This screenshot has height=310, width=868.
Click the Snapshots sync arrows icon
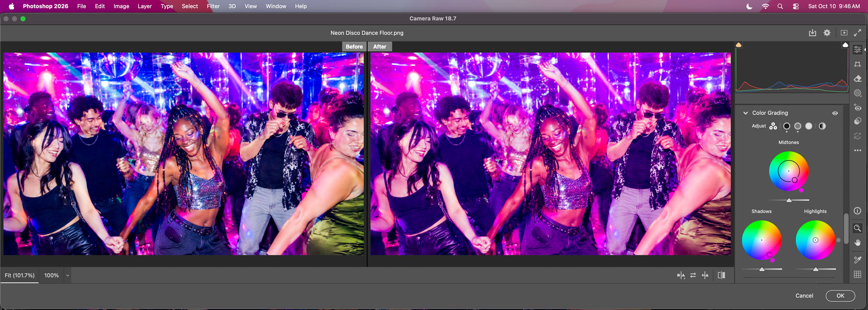(858, 136)
